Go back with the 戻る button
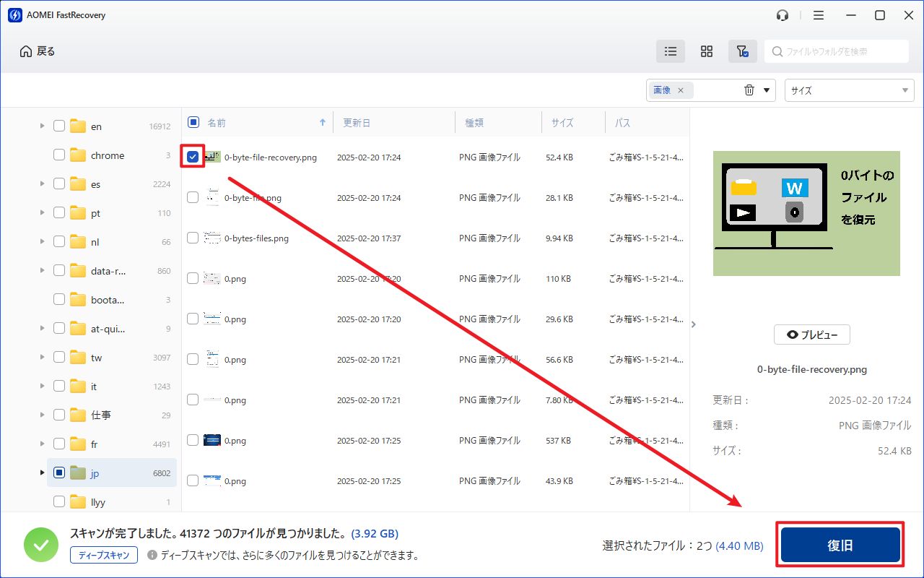924x578 pixels. (x=38, y=51)
